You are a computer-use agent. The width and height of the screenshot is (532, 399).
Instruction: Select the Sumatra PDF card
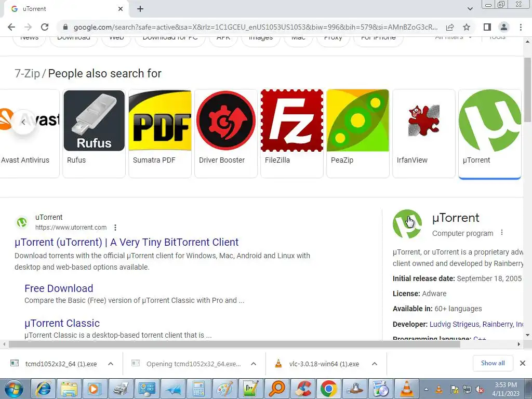[160, 133]
